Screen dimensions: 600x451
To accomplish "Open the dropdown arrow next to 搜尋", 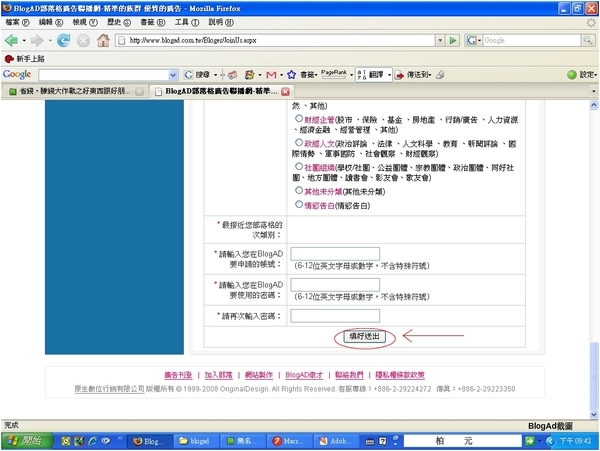I will coord(215,75).
